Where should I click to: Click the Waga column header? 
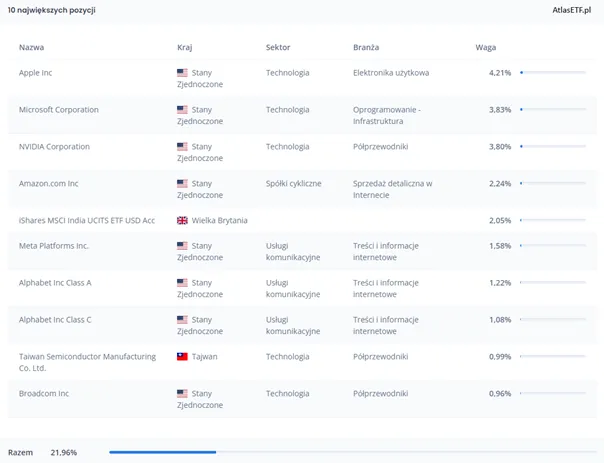tap(485, 47)
